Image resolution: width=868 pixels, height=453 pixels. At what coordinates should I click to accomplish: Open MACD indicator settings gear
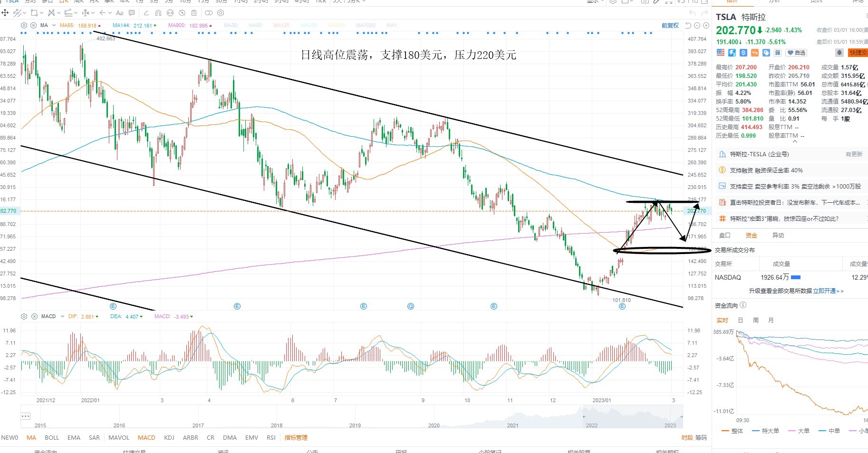click(x=24, y=316)
